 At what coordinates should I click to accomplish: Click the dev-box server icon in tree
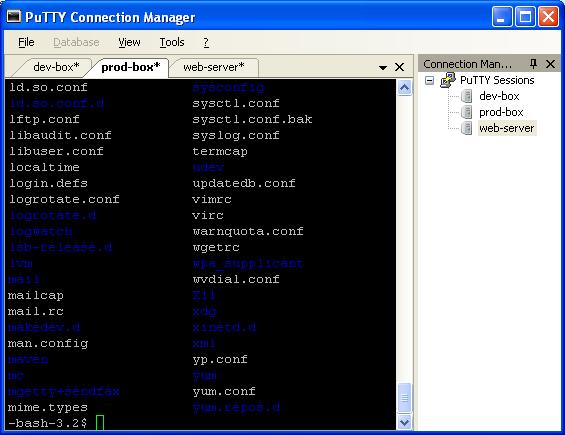tap(467, 96)
